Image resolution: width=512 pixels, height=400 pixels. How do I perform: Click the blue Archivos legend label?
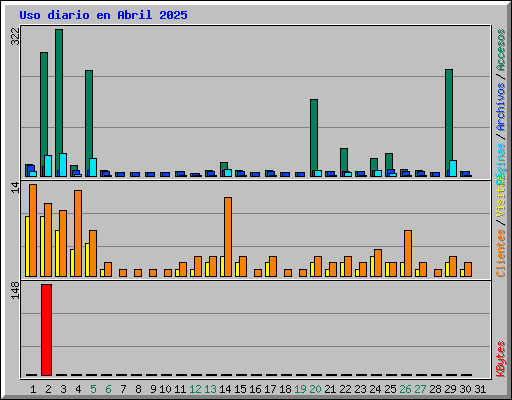501,107
